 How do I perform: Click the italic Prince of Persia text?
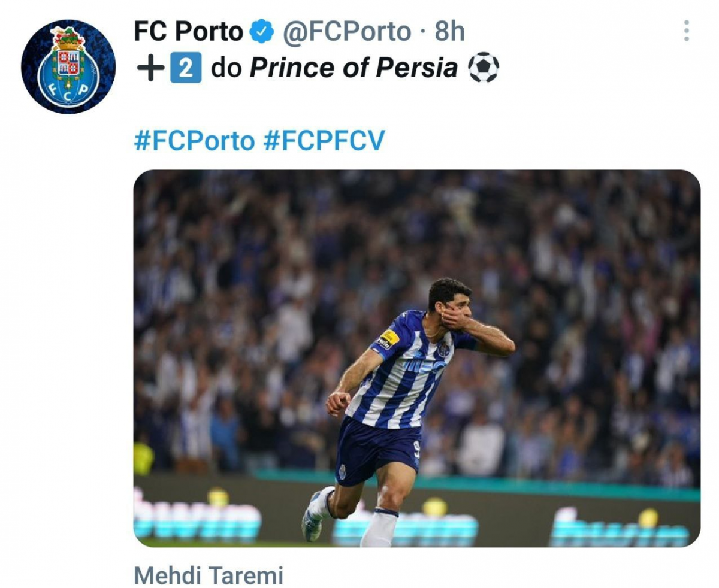point(354,69)
